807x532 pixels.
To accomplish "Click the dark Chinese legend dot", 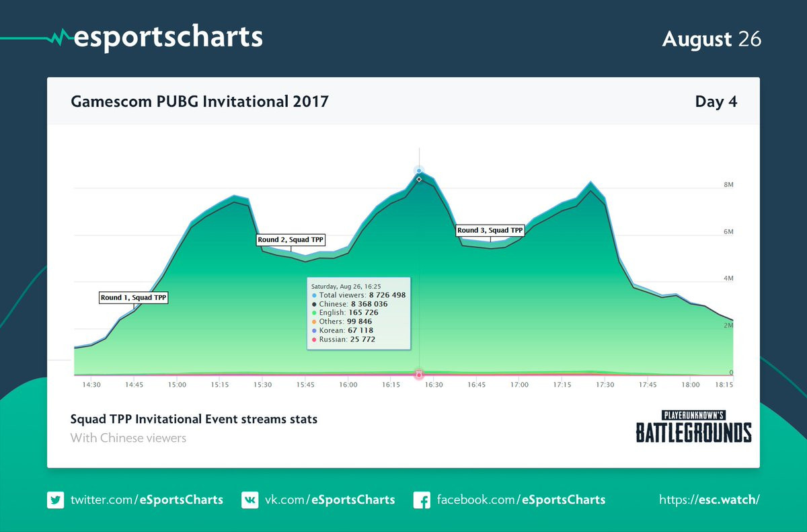I will 314,304.
